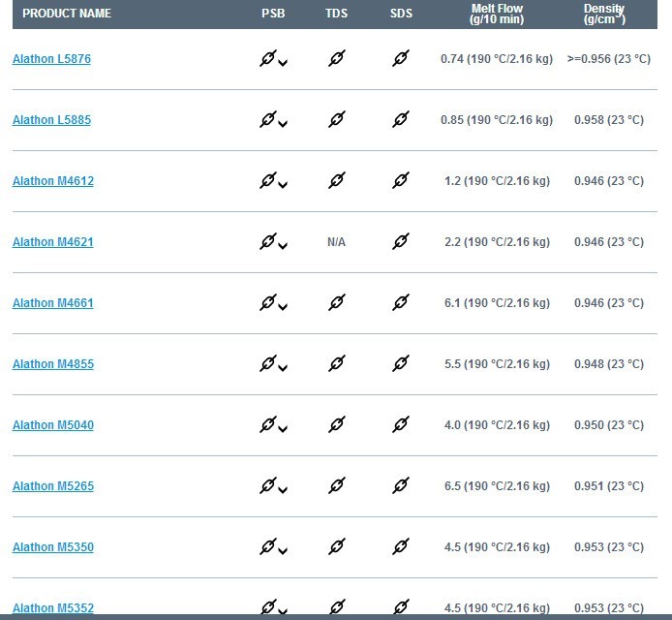Open TDS link icon for Alathon M4661
This screenshot has width=672, height=620.
coord(337,302)
